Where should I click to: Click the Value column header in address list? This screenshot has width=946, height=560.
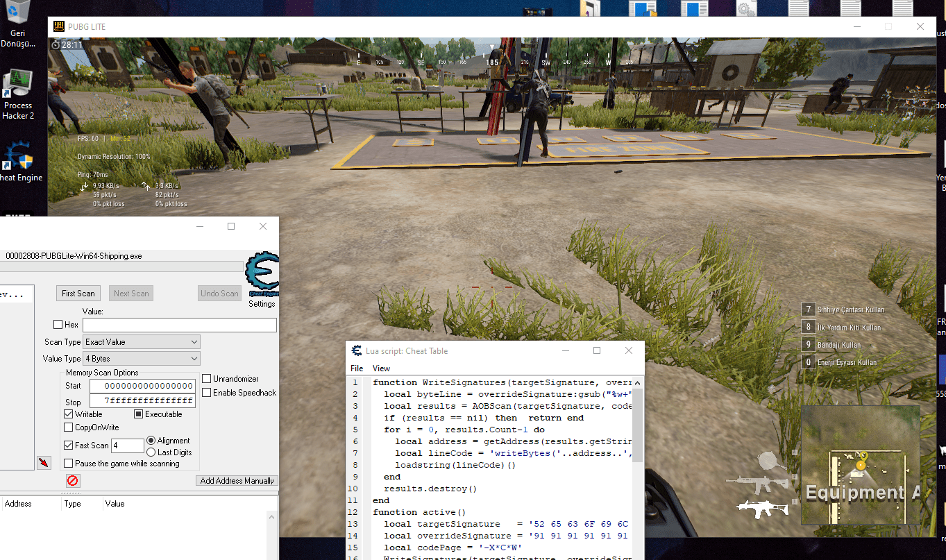coord(115,504)
